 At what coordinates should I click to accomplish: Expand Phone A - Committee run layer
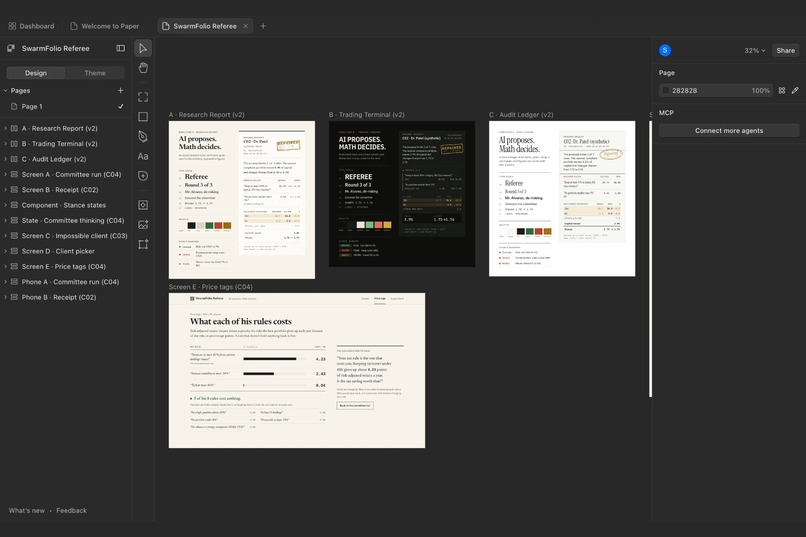click(x=5, y=282)
